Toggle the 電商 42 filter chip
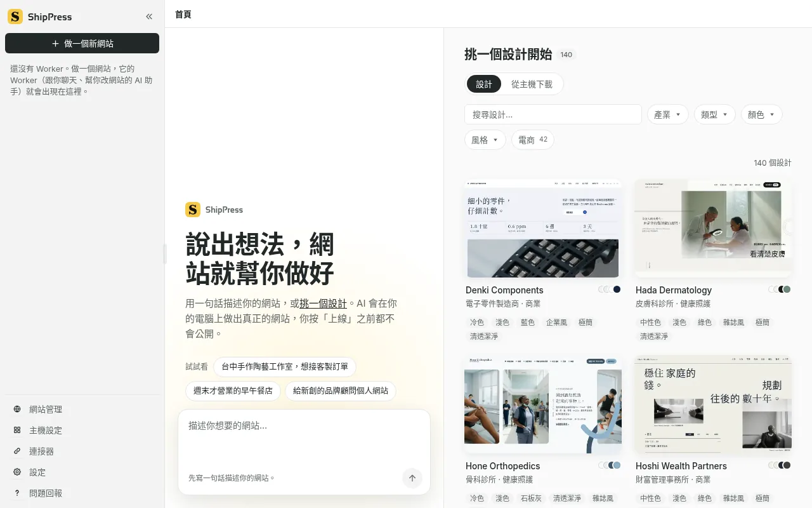This screenshot has width=812, height=508. point(533,140)
